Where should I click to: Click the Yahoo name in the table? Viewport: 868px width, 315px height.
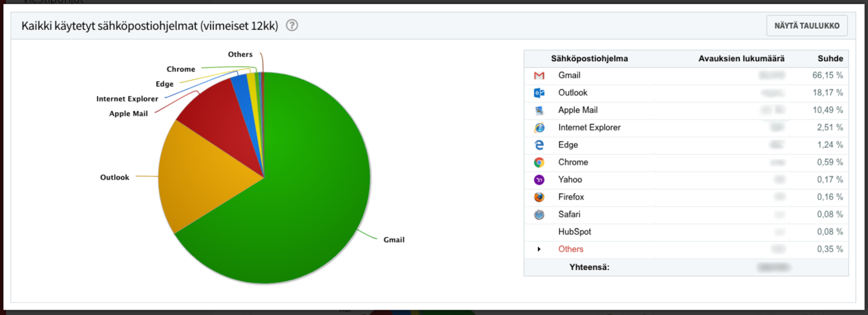570,180
